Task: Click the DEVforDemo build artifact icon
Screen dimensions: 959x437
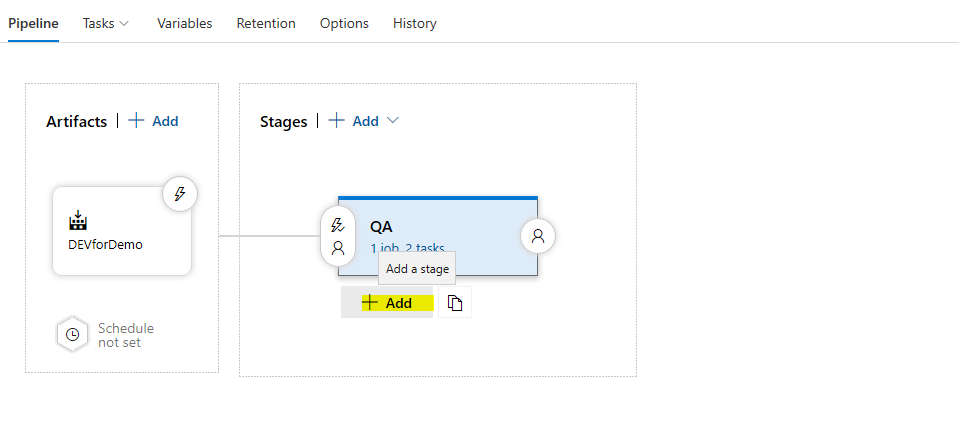Action: coord(78,221)
